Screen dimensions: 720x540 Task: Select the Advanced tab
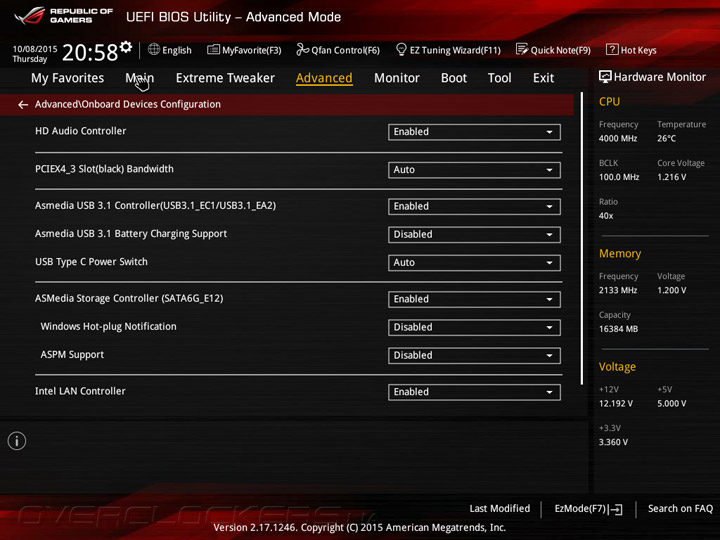[x=324, y=78]
